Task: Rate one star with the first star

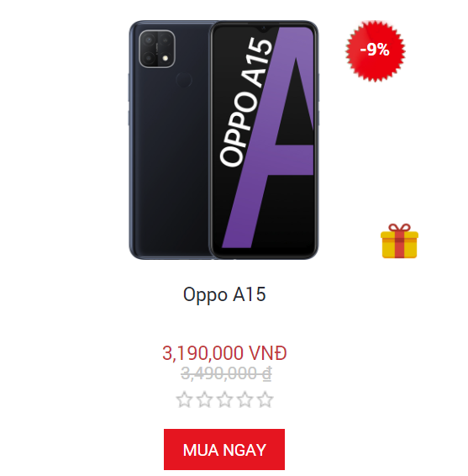Action: 184,399
